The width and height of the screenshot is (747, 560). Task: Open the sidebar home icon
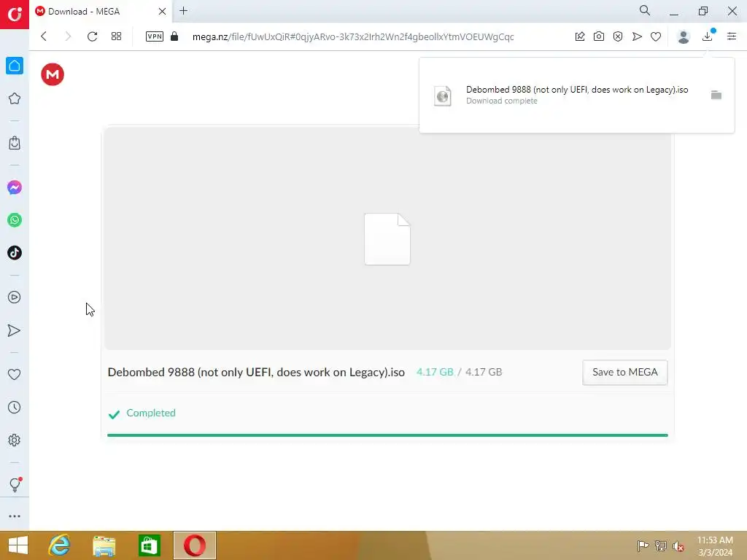tap(15, 66)
